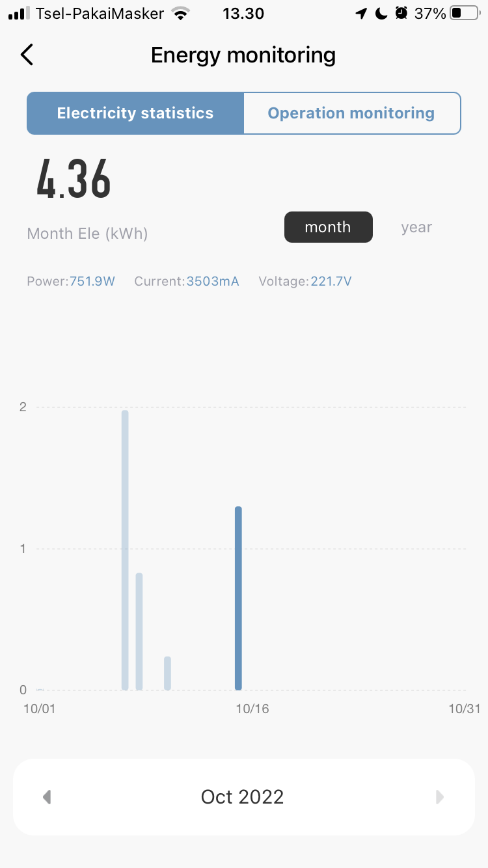Tap the 4.36 monthly kWh total
488x868 pixels.
(74, 179)
